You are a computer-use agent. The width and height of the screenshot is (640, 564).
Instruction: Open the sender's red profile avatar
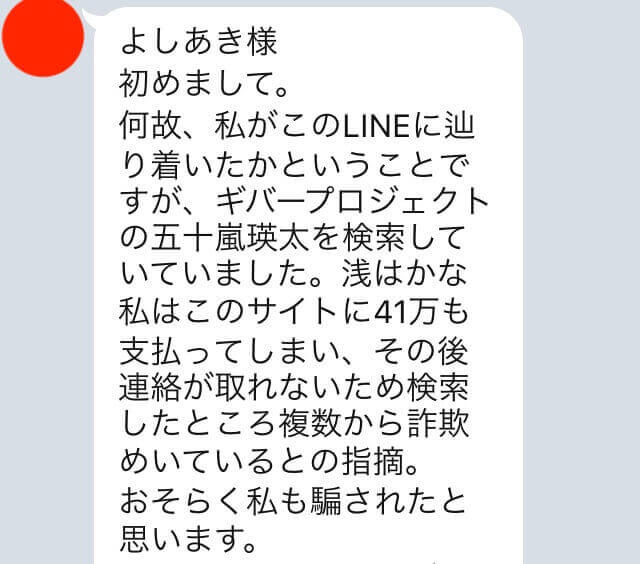(43, 36)
